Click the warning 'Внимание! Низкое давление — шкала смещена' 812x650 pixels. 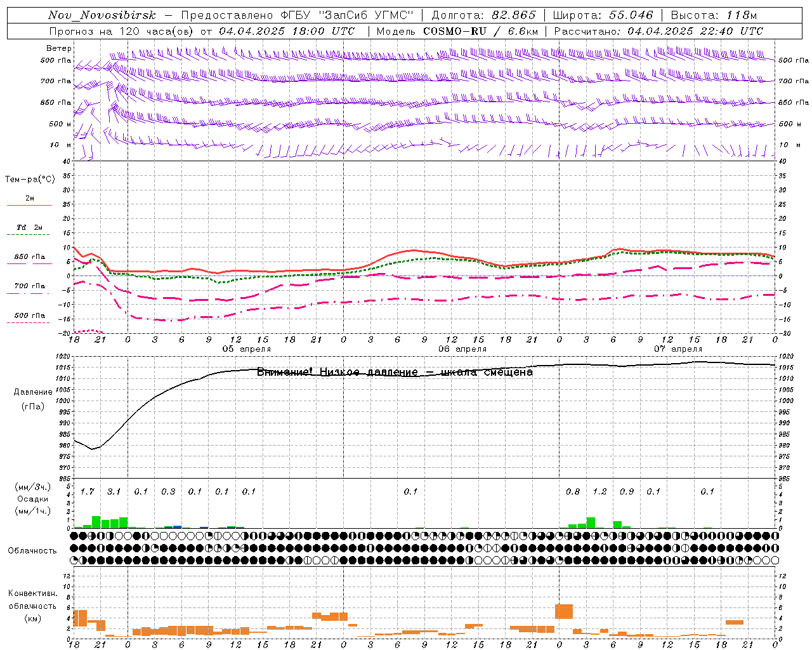point(395,372)
